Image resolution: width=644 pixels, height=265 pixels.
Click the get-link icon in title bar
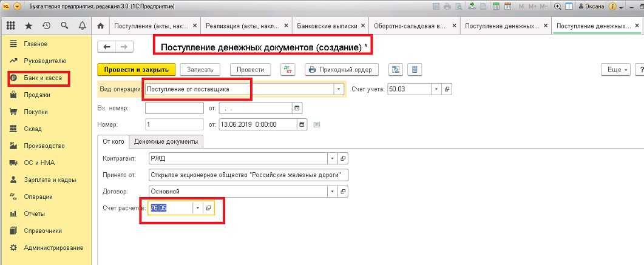[472, 6]
